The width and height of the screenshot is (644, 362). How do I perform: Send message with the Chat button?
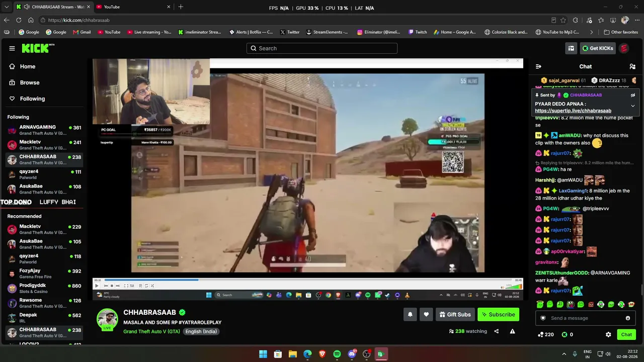click(626, 334)
